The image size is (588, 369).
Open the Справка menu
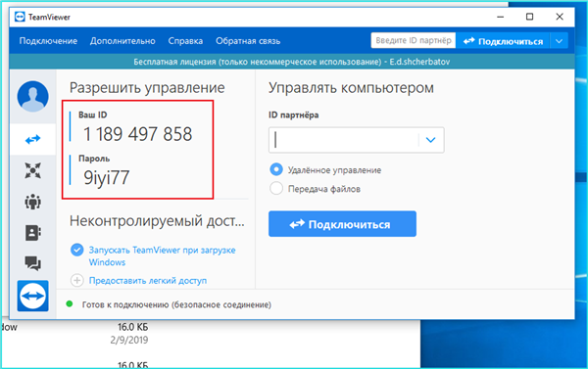[x=185, y=41]
